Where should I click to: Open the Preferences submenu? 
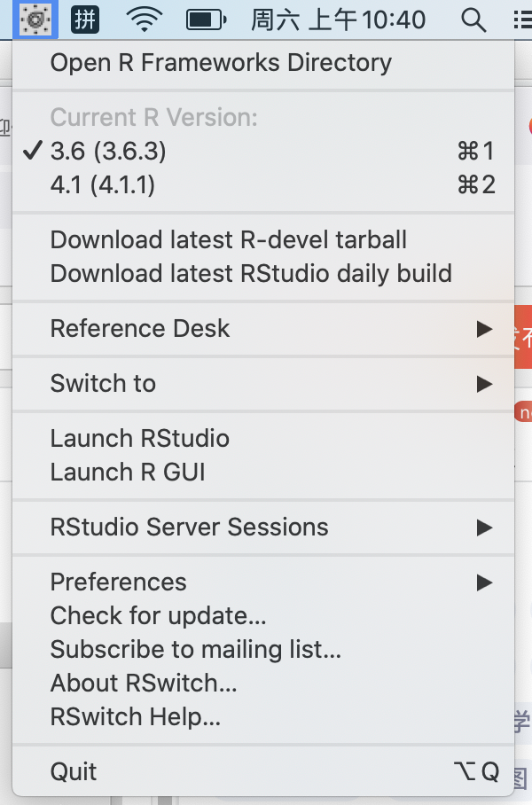pyautogui.click(x=118, y=582)
